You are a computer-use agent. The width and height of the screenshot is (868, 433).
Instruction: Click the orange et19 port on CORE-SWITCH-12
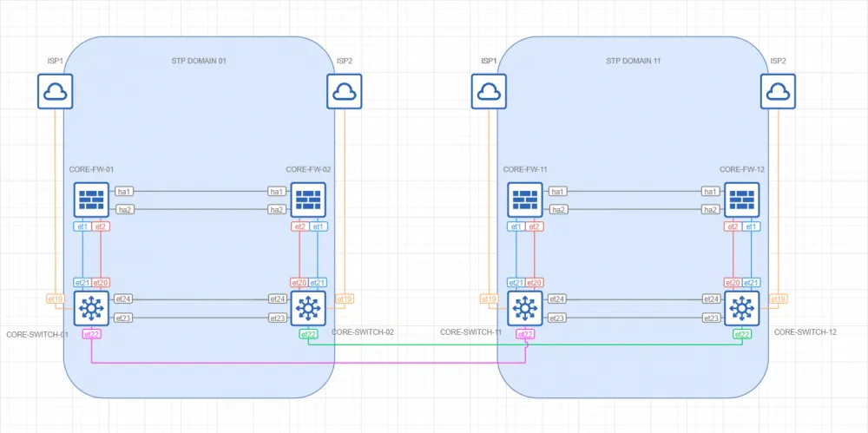(x=779, y=299)
